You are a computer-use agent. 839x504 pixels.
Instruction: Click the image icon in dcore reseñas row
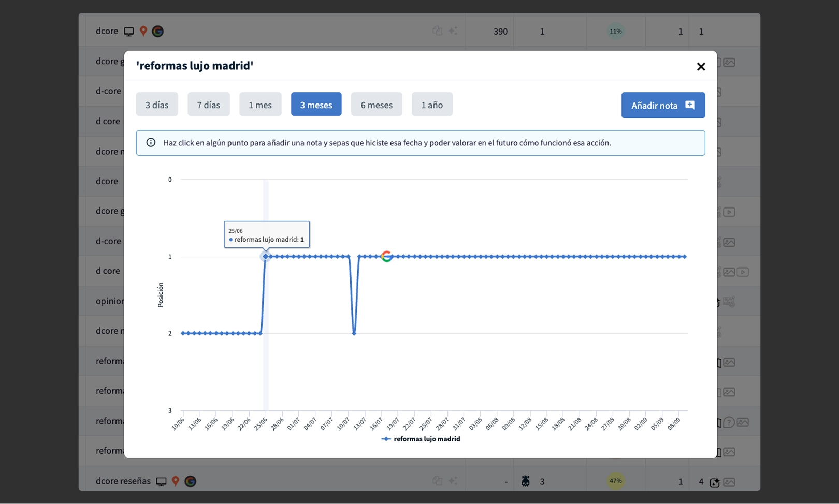tap(729, 482)
